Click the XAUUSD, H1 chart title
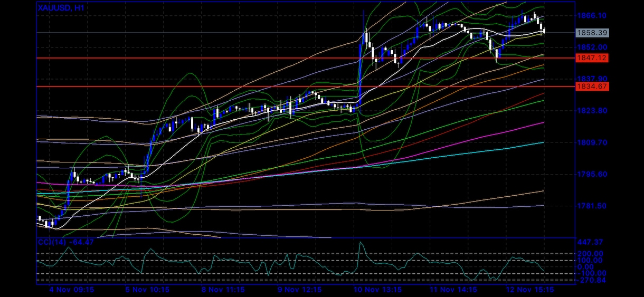 [62, 8]
